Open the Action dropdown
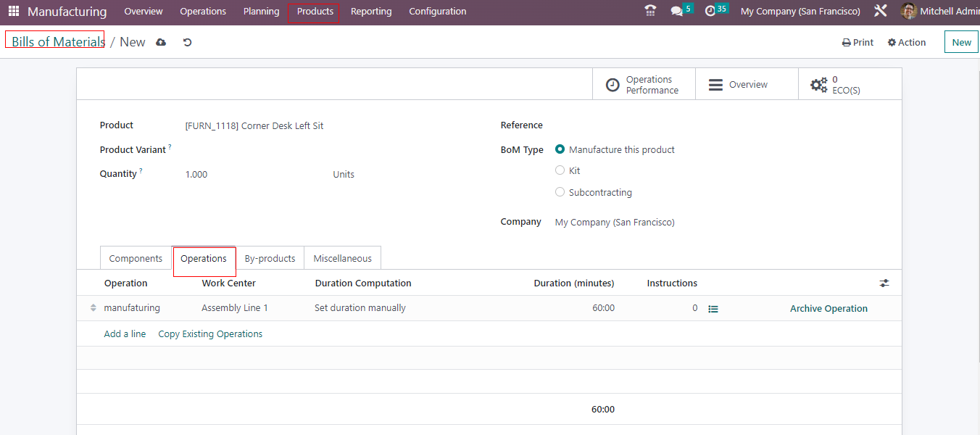This screenshot has width=980, height=435. point(907,43)
